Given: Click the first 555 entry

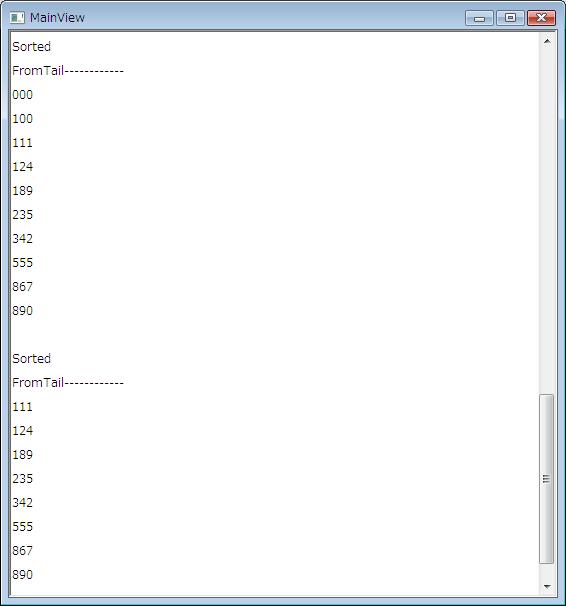Looking at the screenshot, I should click(x=22, y=263).
